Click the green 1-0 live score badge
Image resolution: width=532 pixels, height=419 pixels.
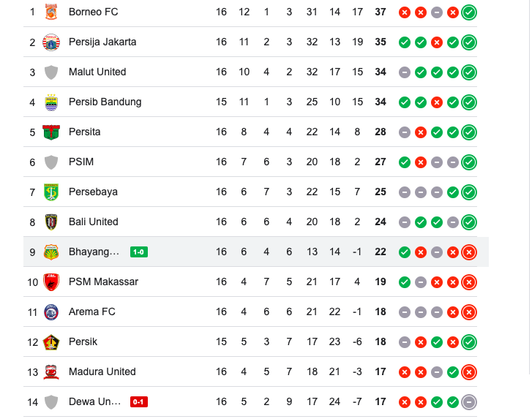click(x=139, y=252)
